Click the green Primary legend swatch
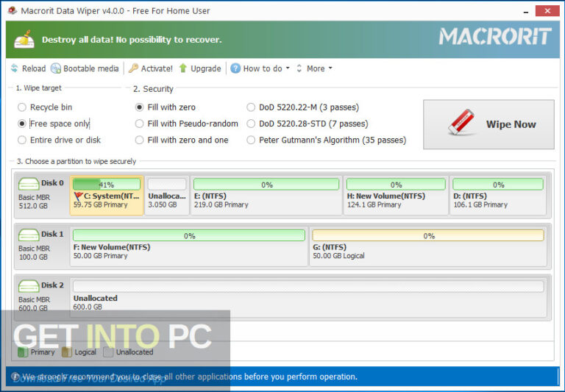 tap(23, 352)
